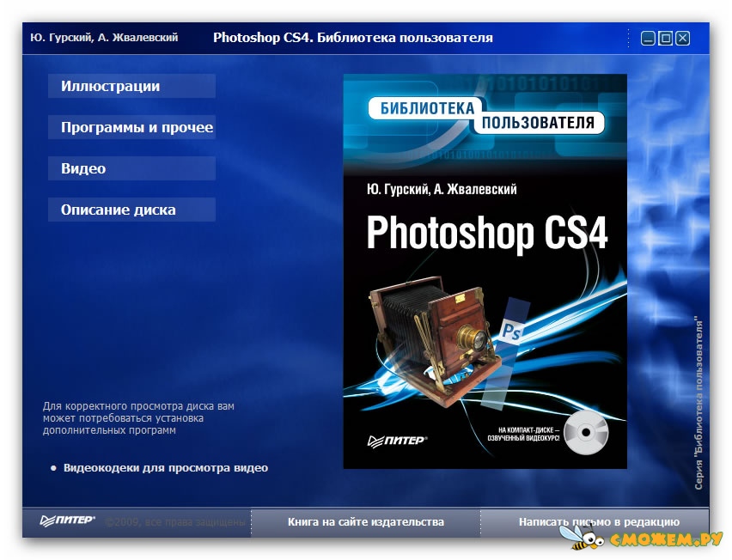
Task: Click the window title Photoshop CS4. Библиотека пользователя
Action: click(x=353, y=38)
